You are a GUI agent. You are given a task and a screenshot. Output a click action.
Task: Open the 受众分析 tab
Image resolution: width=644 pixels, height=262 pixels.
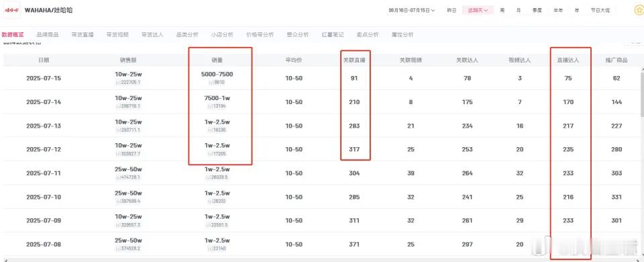[298, 35]
